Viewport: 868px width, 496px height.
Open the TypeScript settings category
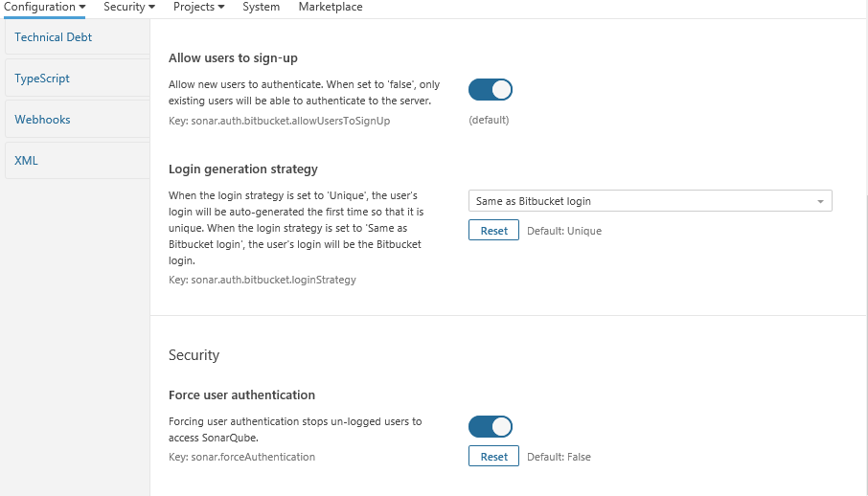click(42, 79)
